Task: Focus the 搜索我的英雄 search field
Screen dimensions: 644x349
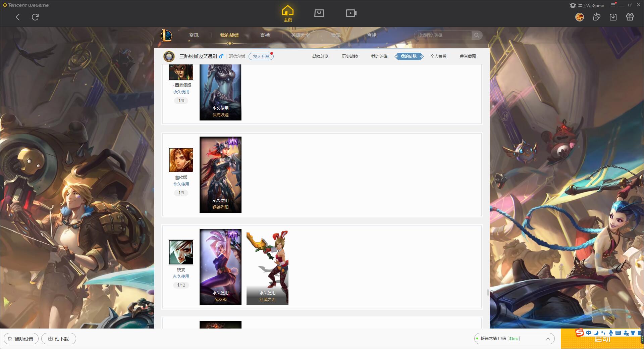Action: coord(443,35)
